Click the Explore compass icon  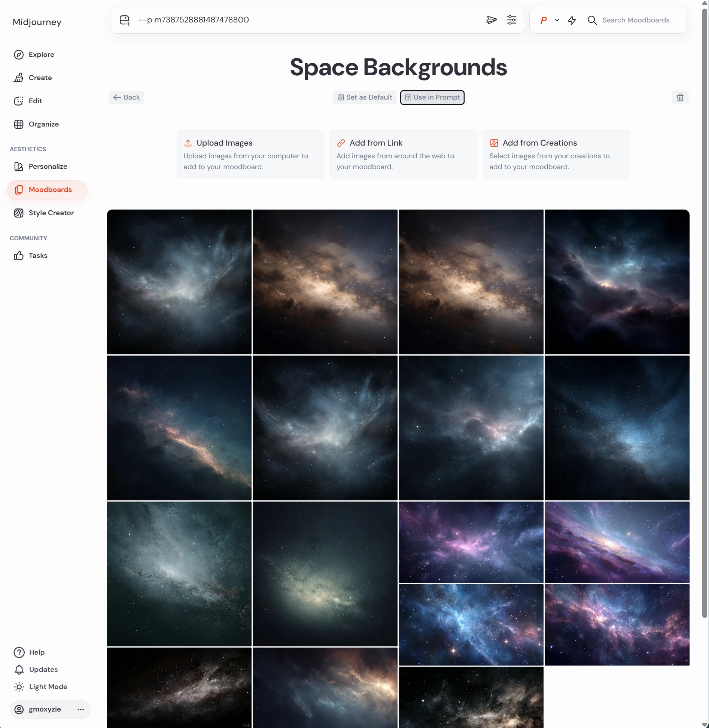[19, 55]
